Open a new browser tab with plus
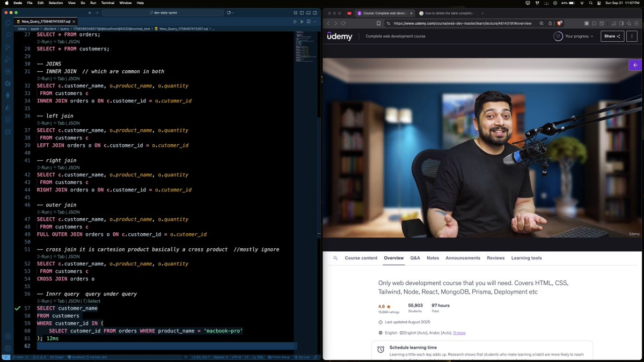The width and height of the screenshot is (644, 362). click(482, 13)
